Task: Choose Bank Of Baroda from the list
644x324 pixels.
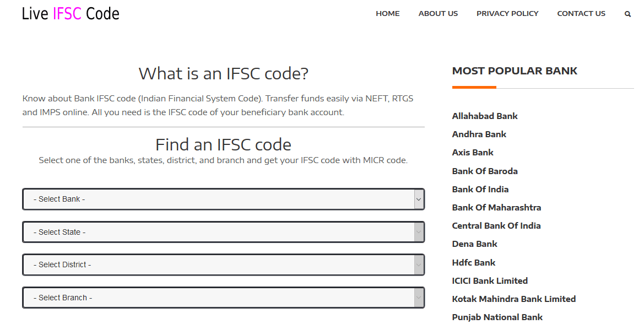Action: click(485, 171)
